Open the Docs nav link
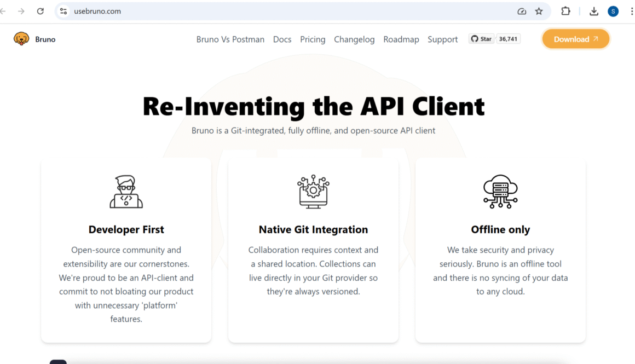Viewport: 635px width, 364px height. pyautogui.click(x=282, y=39)
